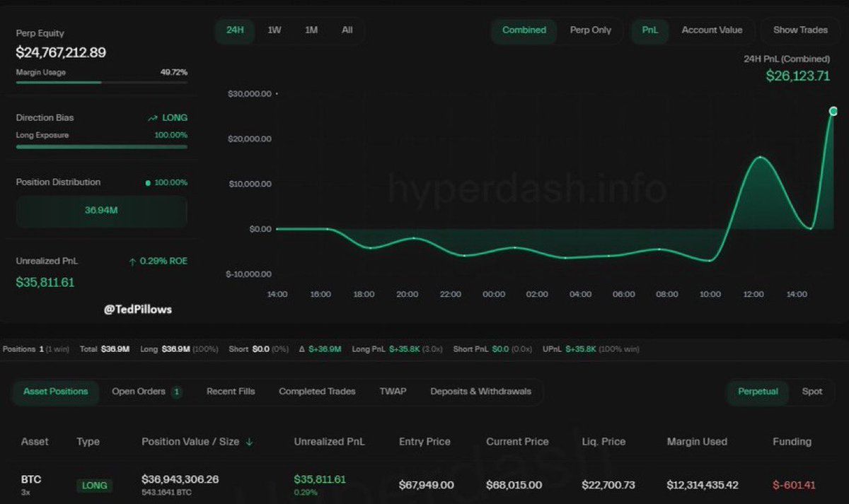Viewport: 849px width, 504px height.
Task: Click the Show Trades button
Action: pos(800,30)
